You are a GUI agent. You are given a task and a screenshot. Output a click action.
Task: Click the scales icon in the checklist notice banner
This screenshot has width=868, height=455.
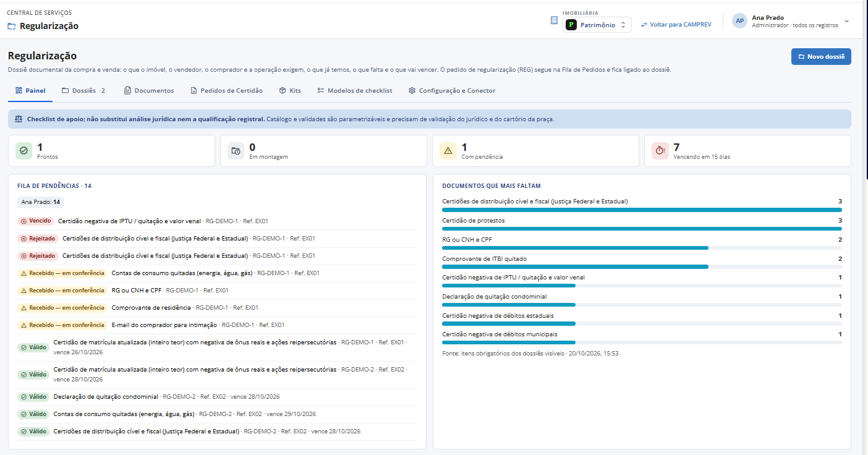(19, 119)
